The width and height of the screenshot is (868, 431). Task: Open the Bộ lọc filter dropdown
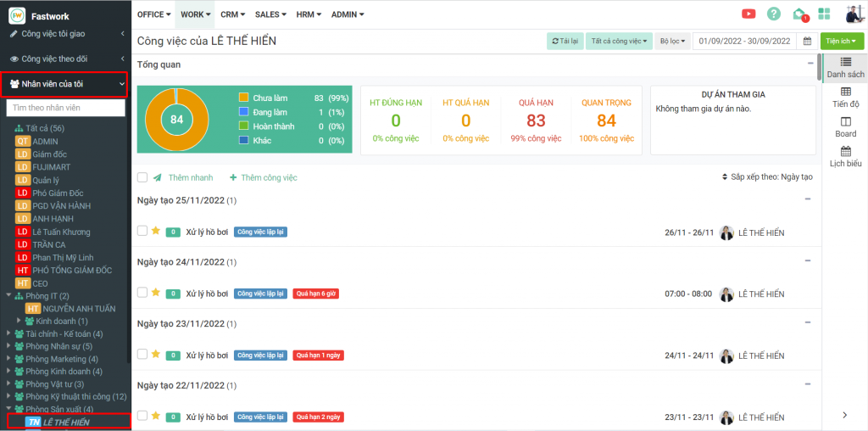pos(672,41)
